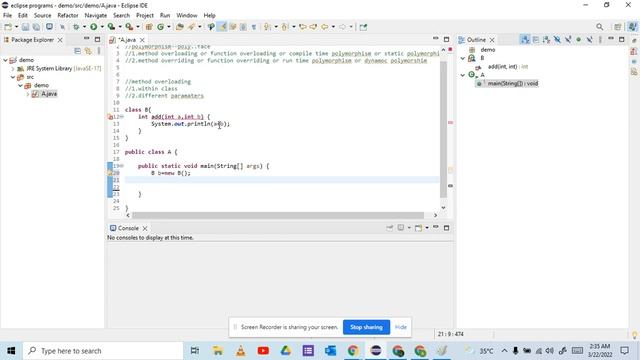Click the Hide link in sharing bar
Image resolution: width=640 pixels, height=360 pixels.
[x=401, y=327]
